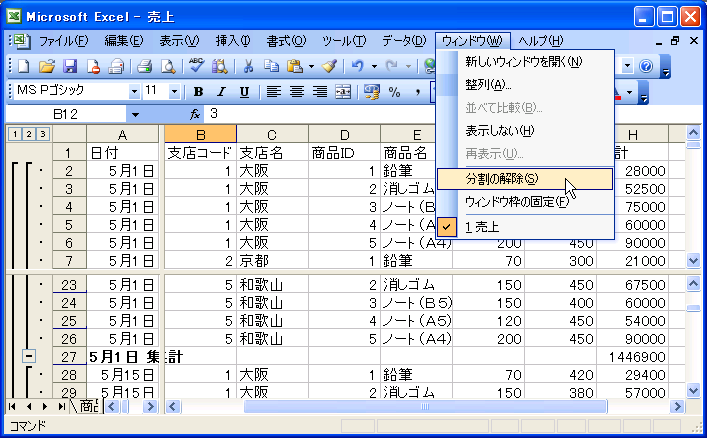Image resolution: width=707 pixels, height=438 pixels.
Task: Align cell text left
Action: pos(273,92)
